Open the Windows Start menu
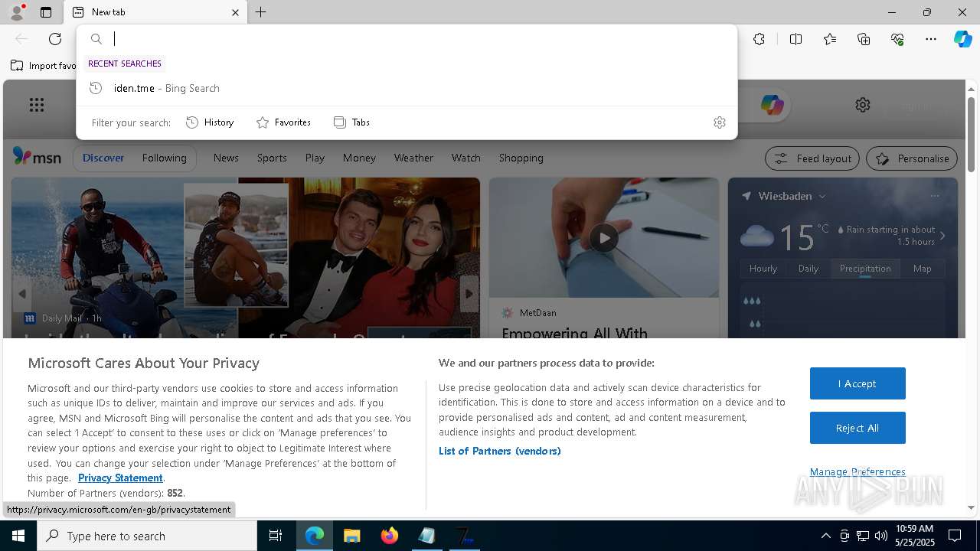980x551 pixels. coord(18,536)
